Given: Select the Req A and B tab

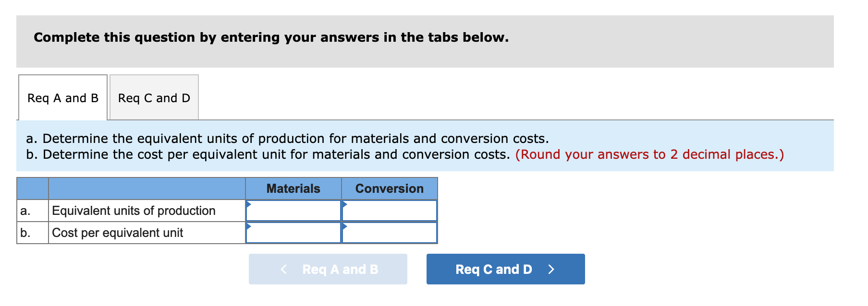Looking at the screenshot, I should tap(62, 98).
